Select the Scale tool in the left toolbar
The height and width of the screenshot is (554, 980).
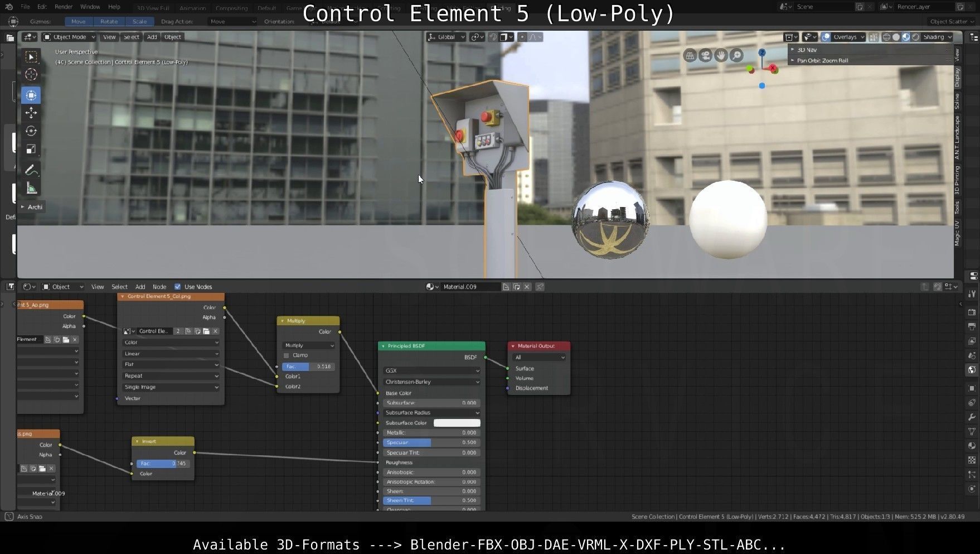(31, 149)
